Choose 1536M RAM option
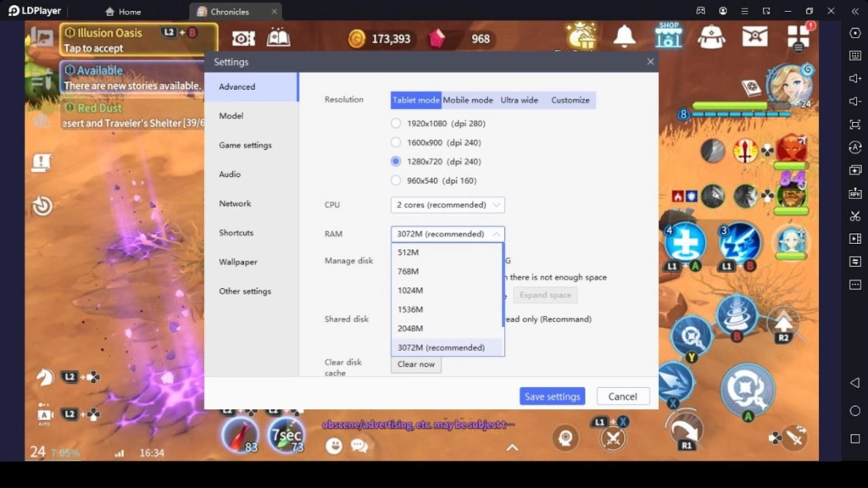The width and height of the screenshot is (868, 488). point(447,309)
